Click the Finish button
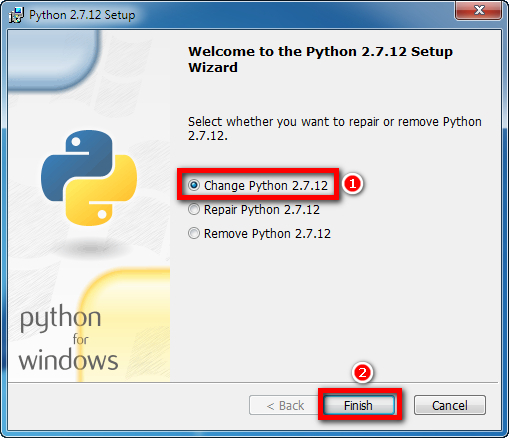 (x=359, y=405)
